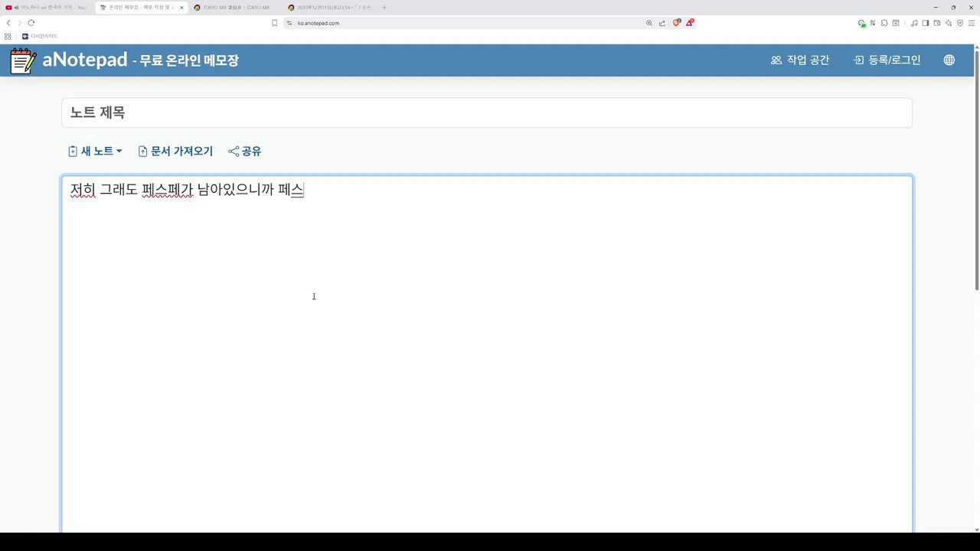
Task: Open the extensions puzzle piece icon
Action: click(884, 23)
